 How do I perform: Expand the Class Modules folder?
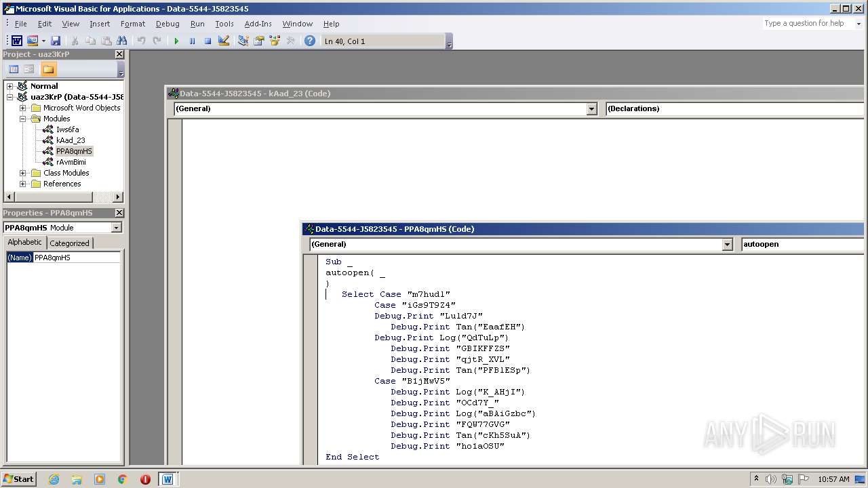click(x=22, y=173)
